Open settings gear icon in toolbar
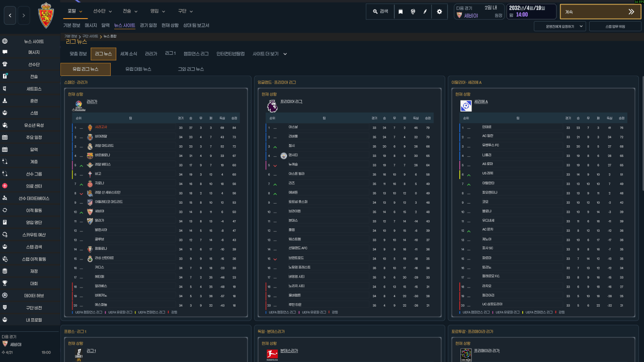This screenshot has width=644, height=362. pyautogui.click(x=439, y=12)
